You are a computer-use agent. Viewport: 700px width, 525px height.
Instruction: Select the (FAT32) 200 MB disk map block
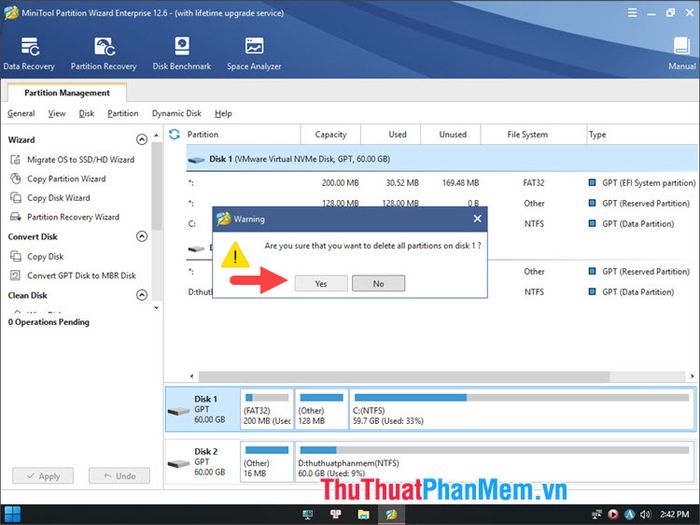click(x=267, y=409)
